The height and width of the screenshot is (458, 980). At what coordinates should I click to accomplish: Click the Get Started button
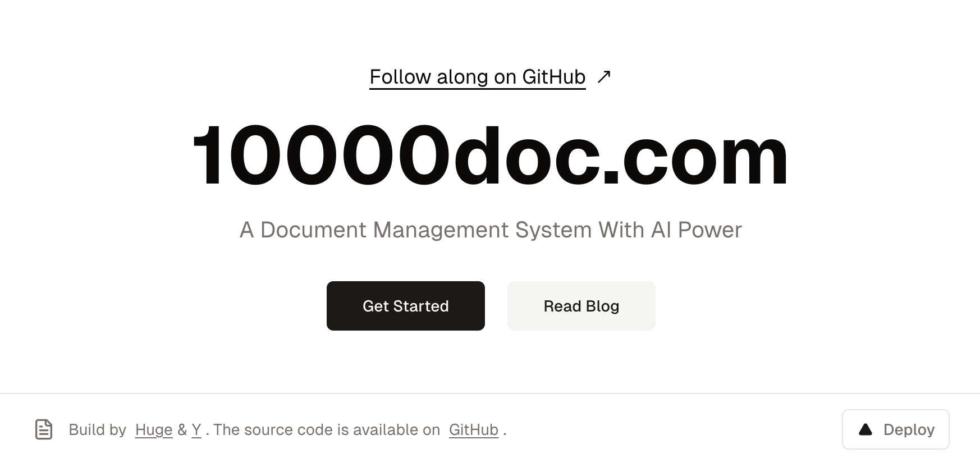pos(406,306)
